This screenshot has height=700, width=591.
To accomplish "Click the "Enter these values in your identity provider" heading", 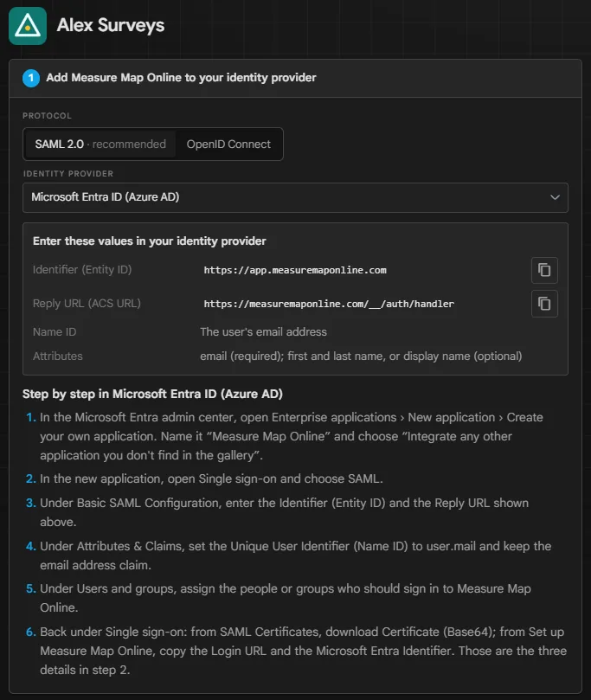I will coord(149,241).
